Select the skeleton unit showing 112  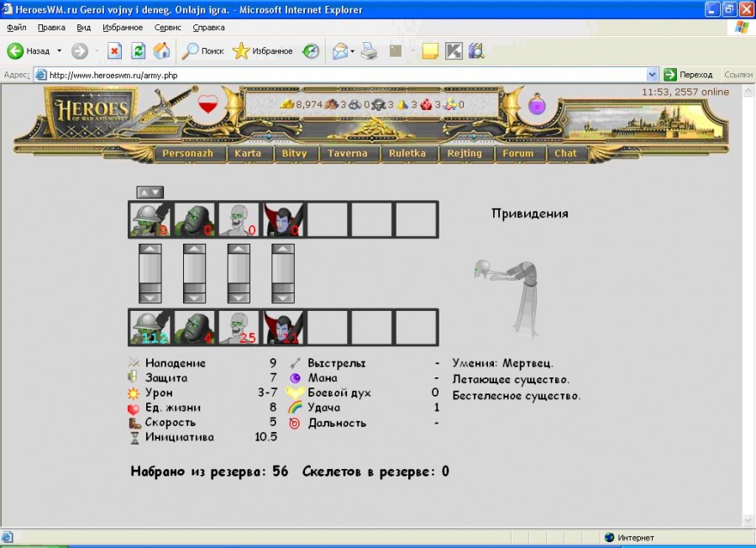coord(150,328)
